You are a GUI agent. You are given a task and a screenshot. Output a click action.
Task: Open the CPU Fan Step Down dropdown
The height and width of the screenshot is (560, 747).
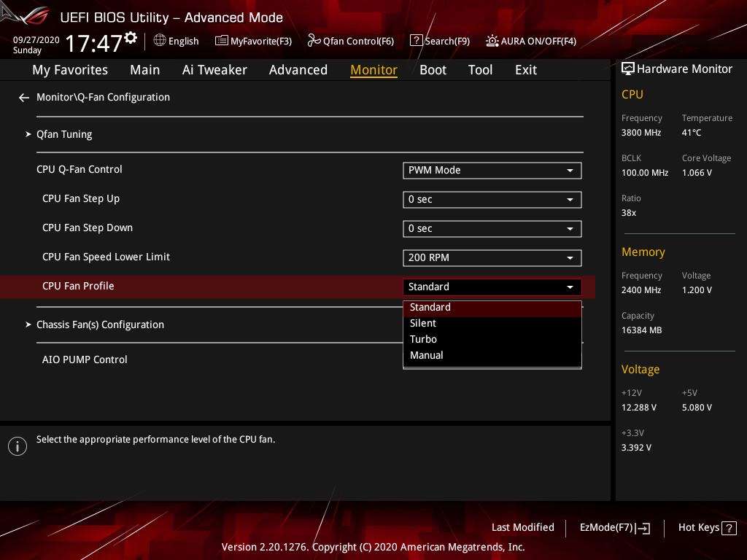coord(492,228)
